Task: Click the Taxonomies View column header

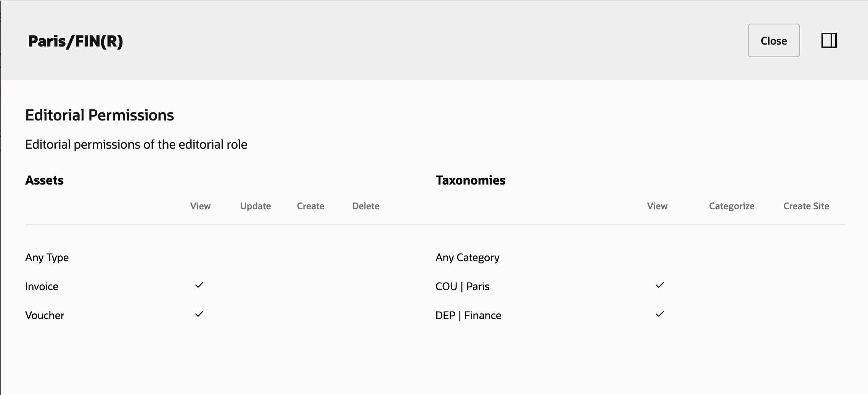Action: point(657,206)
